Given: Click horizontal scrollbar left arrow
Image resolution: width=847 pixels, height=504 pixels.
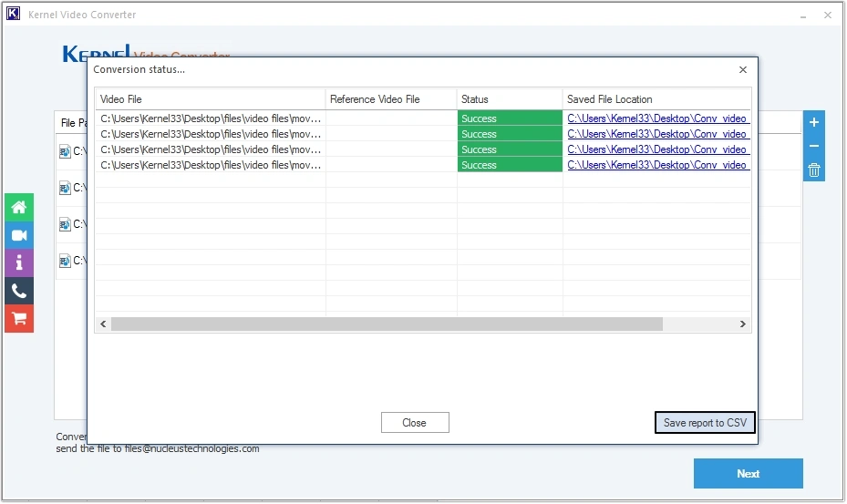Looking at the screenshot, I should pyautogui.click(x=103, y=324).
